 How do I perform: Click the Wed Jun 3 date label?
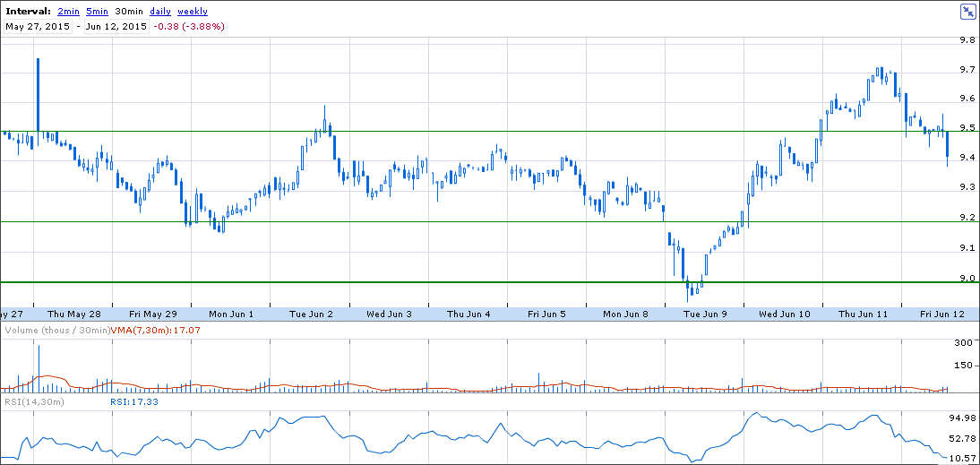point(390,314)
